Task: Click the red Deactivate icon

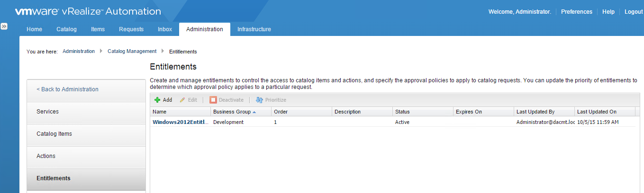Action: tap(213, 100)
